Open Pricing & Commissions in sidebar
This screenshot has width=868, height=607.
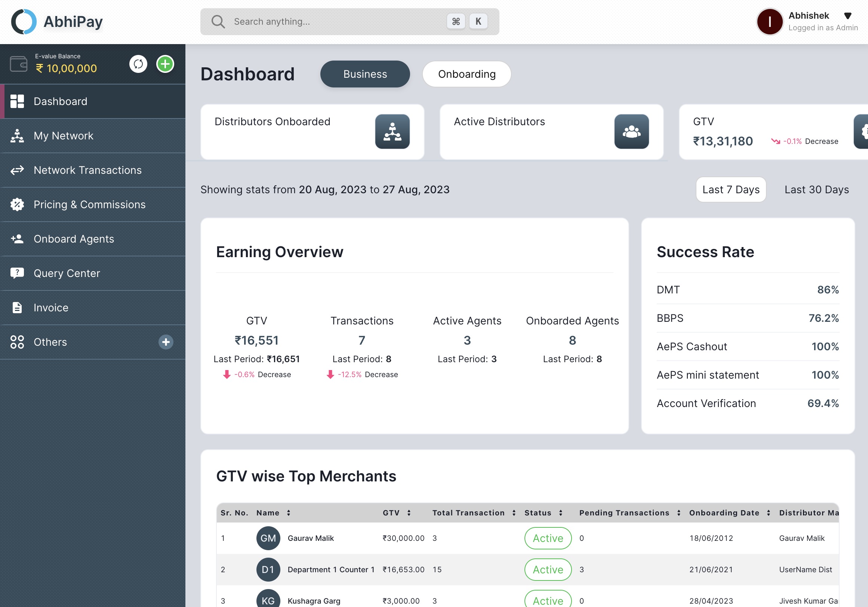89,204
